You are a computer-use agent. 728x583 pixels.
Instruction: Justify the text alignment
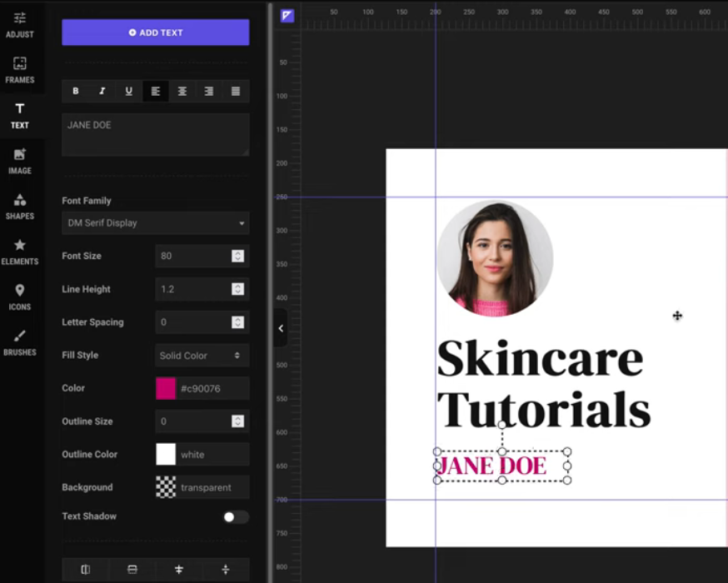click(x=235, y=91)
